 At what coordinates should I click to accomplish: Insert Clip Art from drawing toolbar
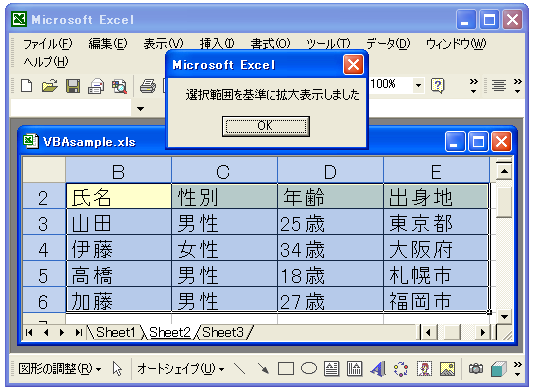(424, 369)
